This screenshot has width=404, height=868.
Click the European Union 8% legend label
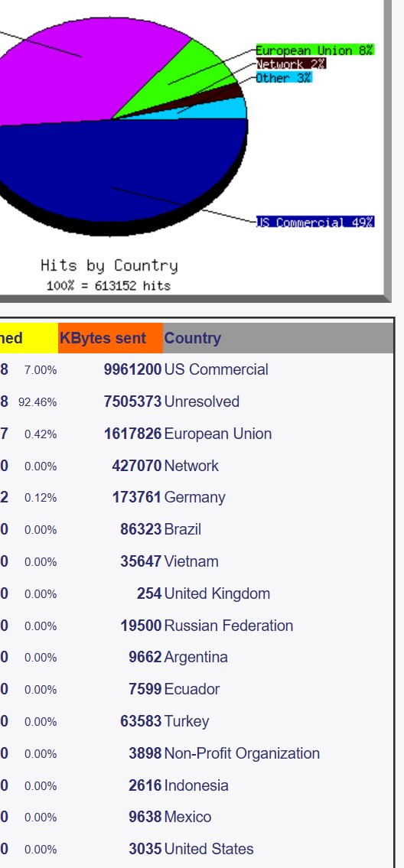pyautogui.click(x=314, y=50)
